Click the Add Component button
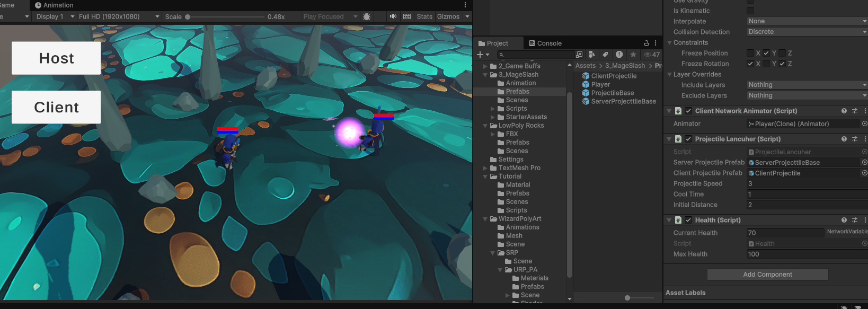 point(767,275)
